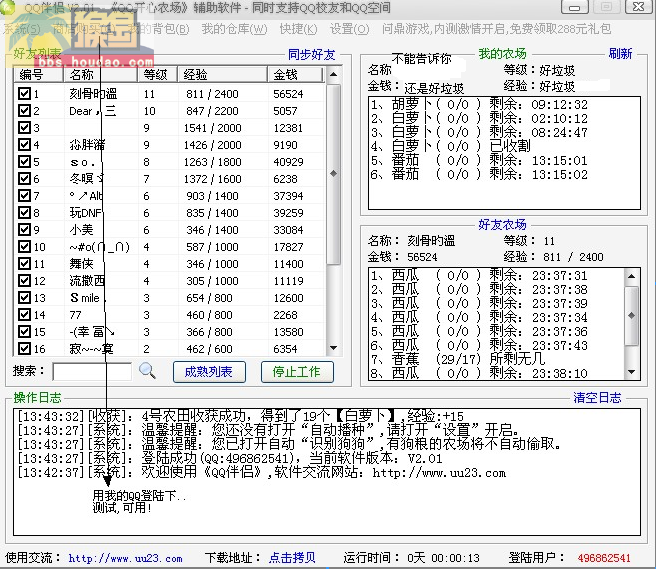656x569 pixels.
Task: Click experience value 1541 / 2000
Action: [213, 128]
